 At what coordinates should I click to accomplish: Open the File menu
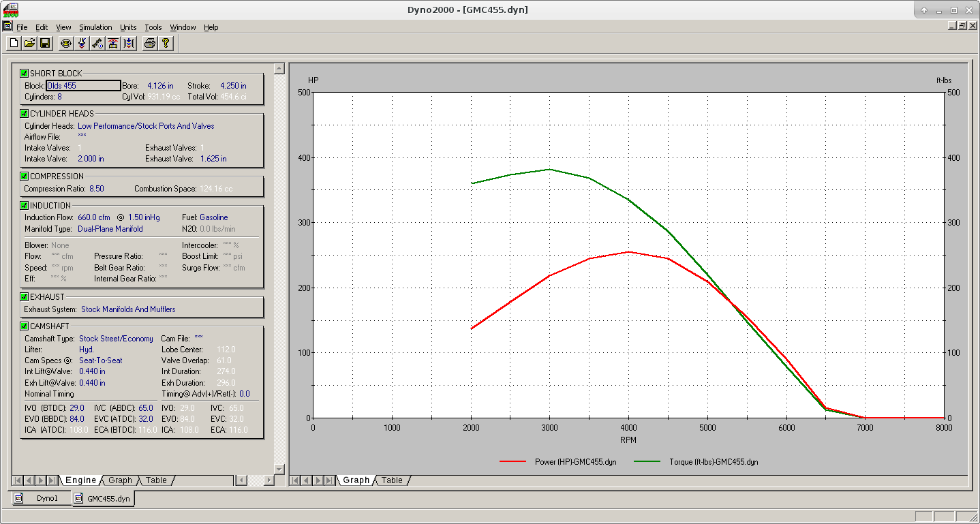[x=22, y=27]
